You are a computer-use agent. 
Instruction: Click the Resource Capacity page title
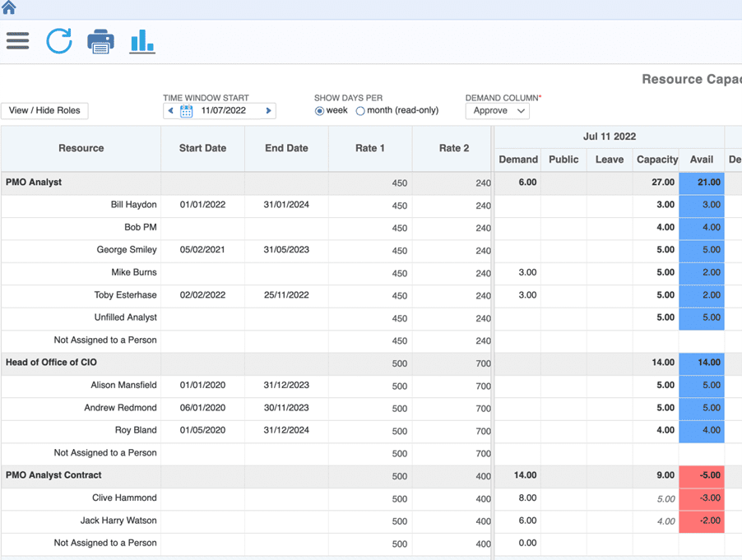click(x=692, y=79)
